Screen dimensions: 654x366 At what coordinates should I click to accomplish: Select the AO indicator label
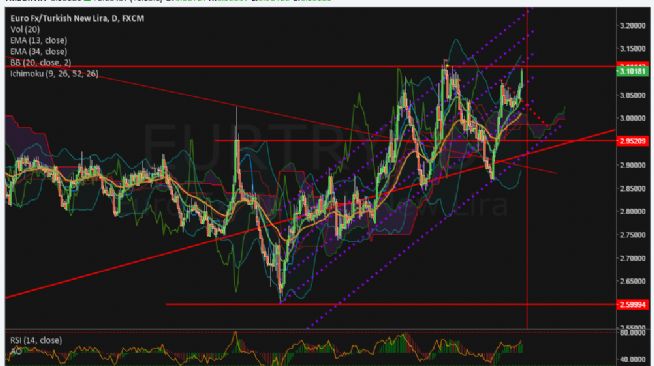tap(16, 351)
